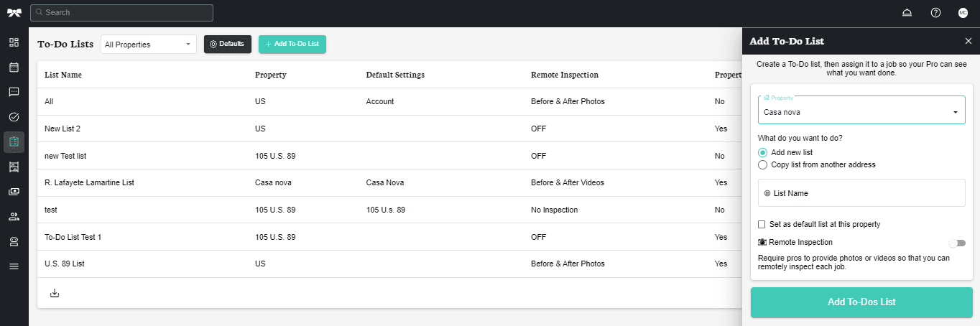Click the cash payments icon in sidebar
The width and height of the screenshot is (980, 326).
point(14,192)
